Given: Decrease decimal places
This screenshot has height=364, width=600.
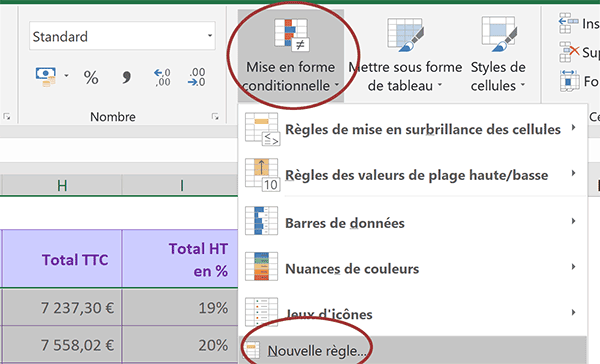Looking at the screenshot, I should point(197,77).
